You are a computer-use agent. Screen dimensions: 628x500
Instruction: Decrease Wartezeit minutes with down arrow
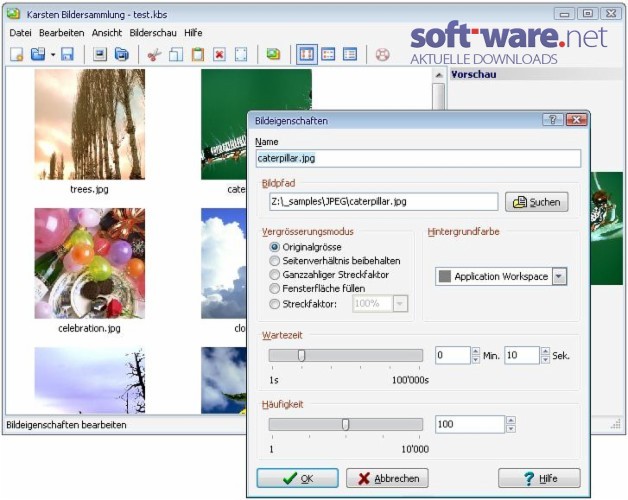[x=475, y=360]
